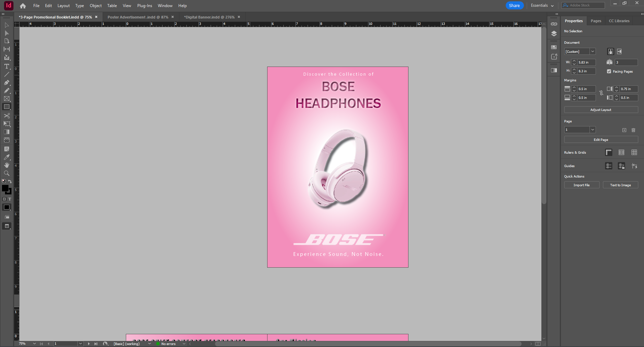The height and width of the screenshot is (347, 644).
Task: Toggle the Lock Guides button
Action: tap(621, 166)
